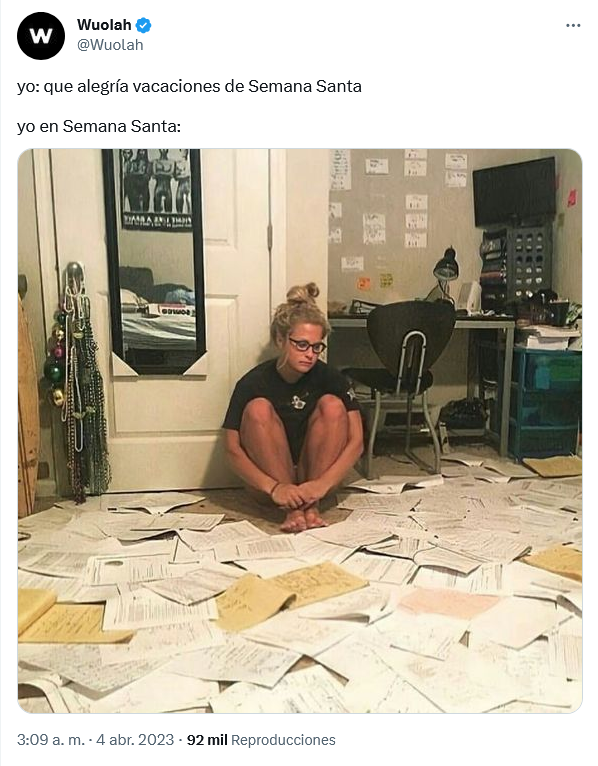
Task: Open the @Wuolah handle link
Action: click(x=110, y=45)
